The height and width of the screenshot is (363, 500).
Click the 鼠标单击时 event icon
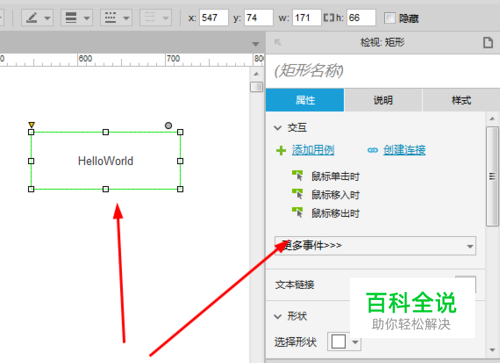tap(297, 175)
